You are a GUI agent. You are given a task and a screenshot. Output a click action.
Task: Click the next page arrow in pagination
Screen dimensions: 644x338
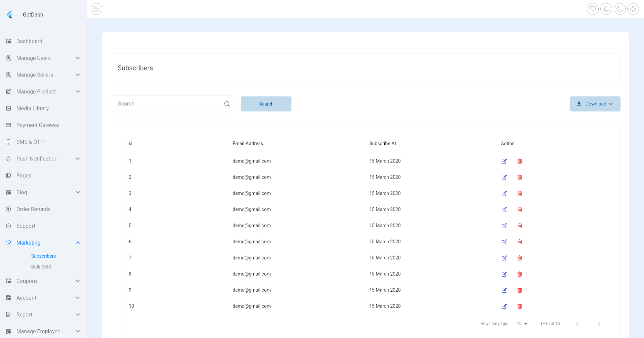tap(599, 323)
